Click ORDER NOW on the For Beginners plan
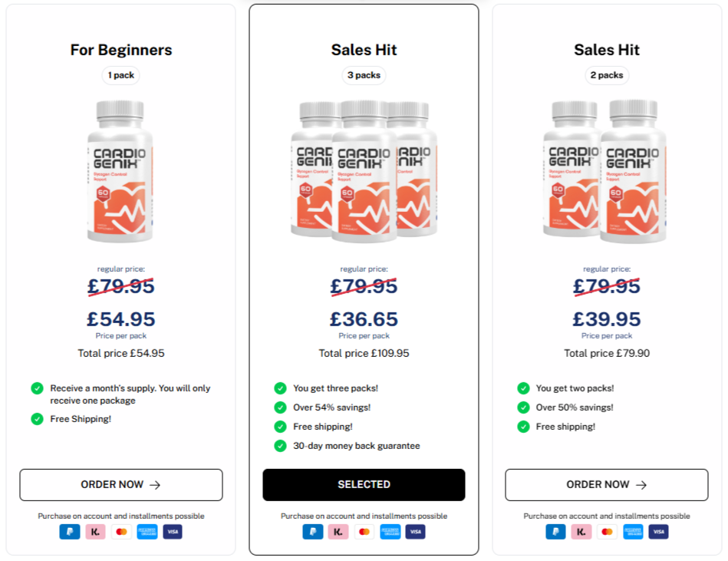 pos(120,484)
